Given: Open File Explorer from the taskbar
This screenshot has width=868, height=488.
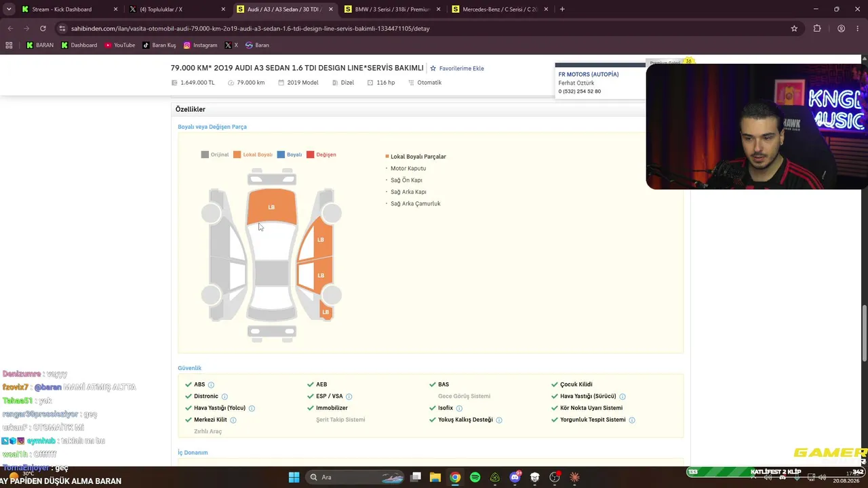Looking at the screenshot, I should pos(435,477).
